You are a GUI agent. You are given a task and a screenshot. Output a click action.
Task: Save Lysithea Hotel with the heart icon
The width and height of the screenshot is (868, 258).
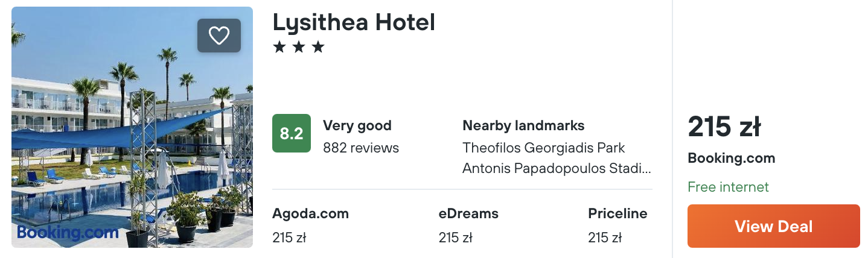(x=219, y=36)
